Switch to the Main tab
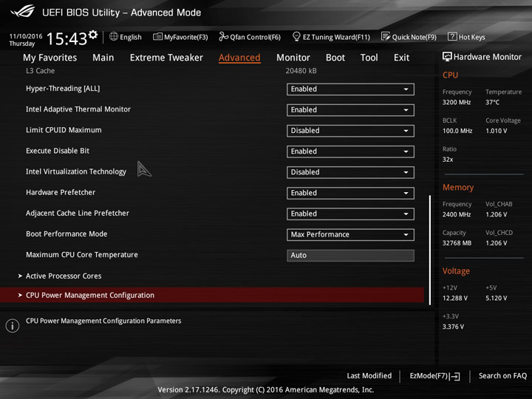 click(x=103, y=58)
